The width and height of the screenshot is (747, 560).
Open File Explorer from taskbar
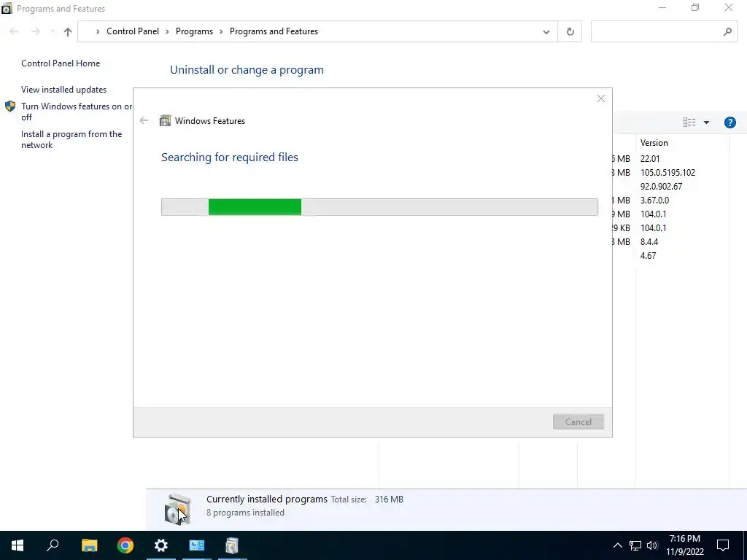(x=89, y=545)
